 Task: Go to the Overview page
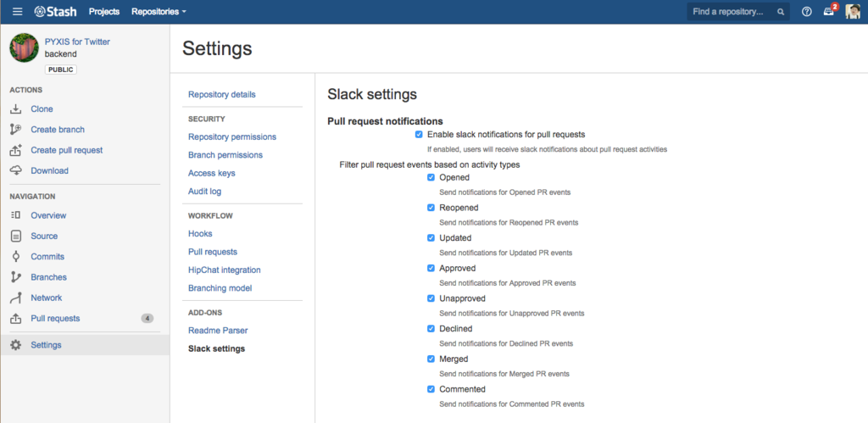pos(48,215)
